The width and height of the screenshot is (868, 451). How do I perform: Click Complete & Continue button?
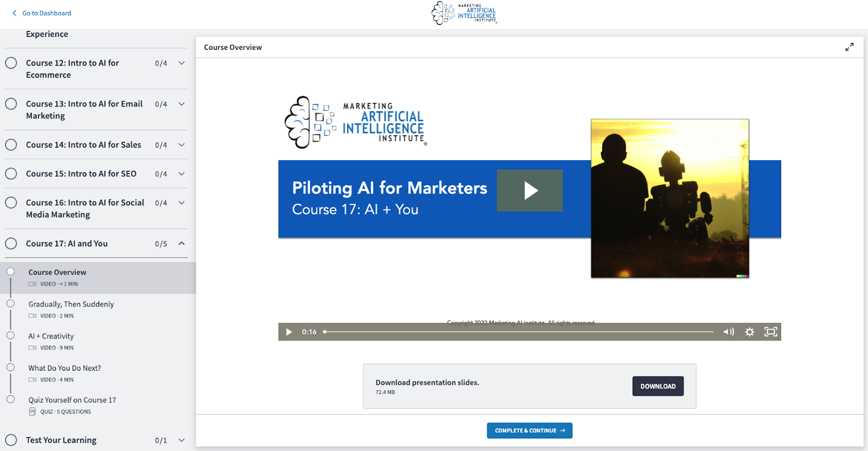[529, 430]
